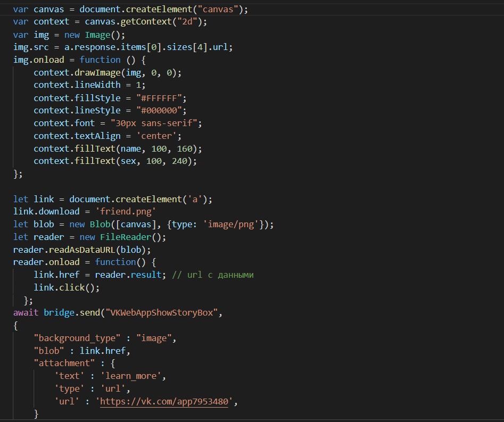Click the 'await' keyword before bridge.send
Screen dimensions: 504x422
click(26, 313)
